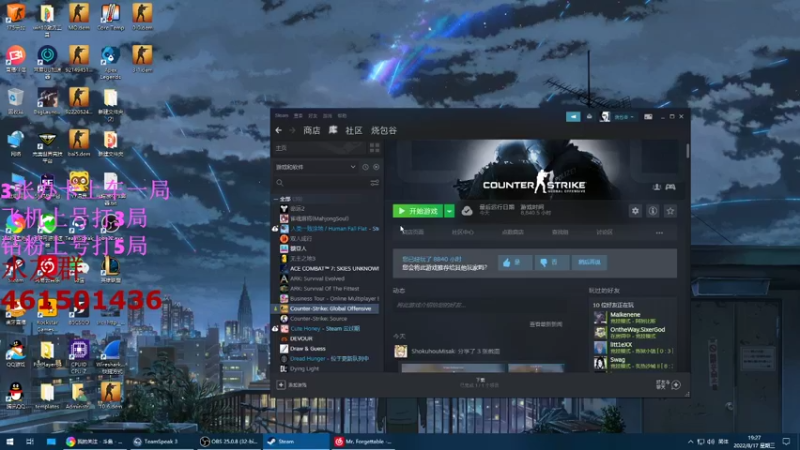Image resolution: width=800 pixels, height=450 pixels.
Task: Start game with green 开始游戏 button
Action: [x=418, y=211]
